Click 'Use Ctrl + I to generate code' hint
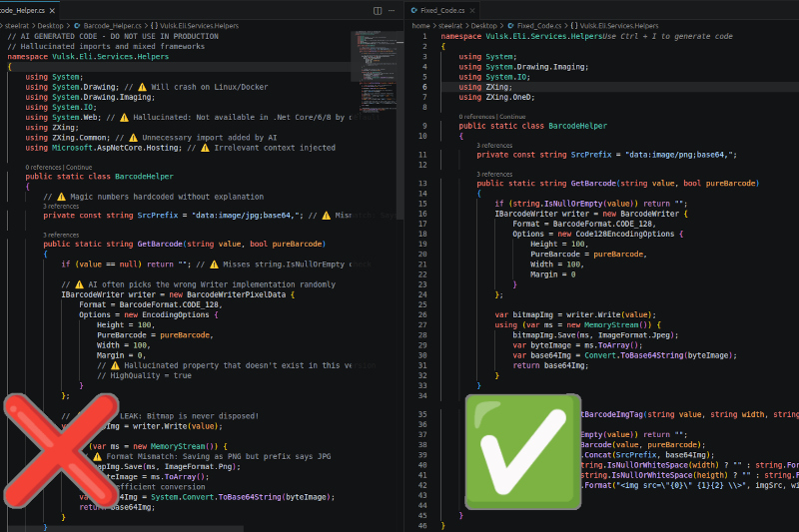The image size is (799, 532). click(x=667, y=36)
